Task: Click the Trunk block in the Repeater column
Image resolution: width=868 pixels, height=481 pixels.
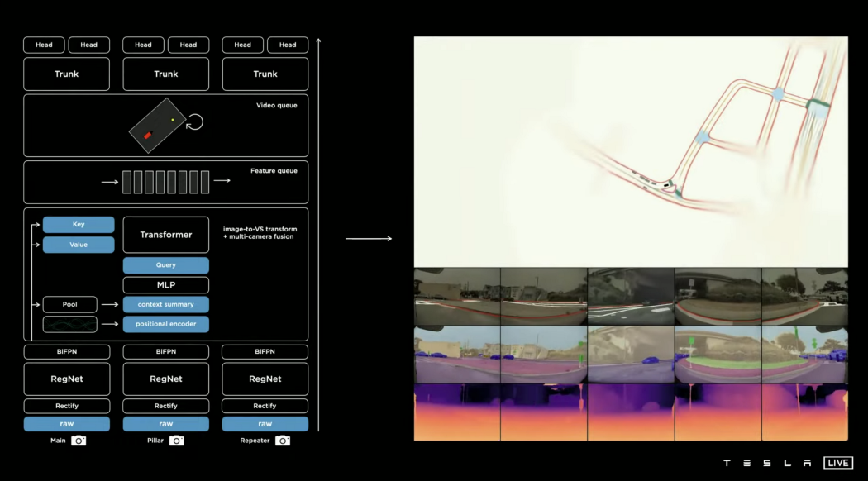Action: coord(265,74)
